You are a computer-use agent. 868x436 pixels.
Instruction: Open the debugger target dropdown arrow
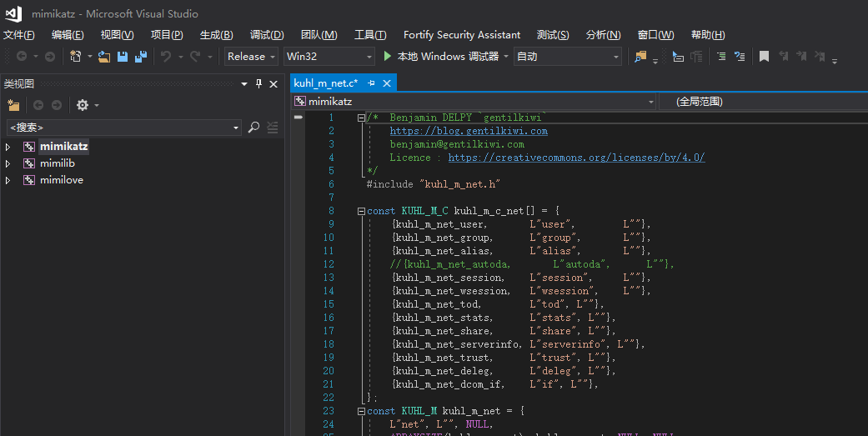[x=506, y=57]
